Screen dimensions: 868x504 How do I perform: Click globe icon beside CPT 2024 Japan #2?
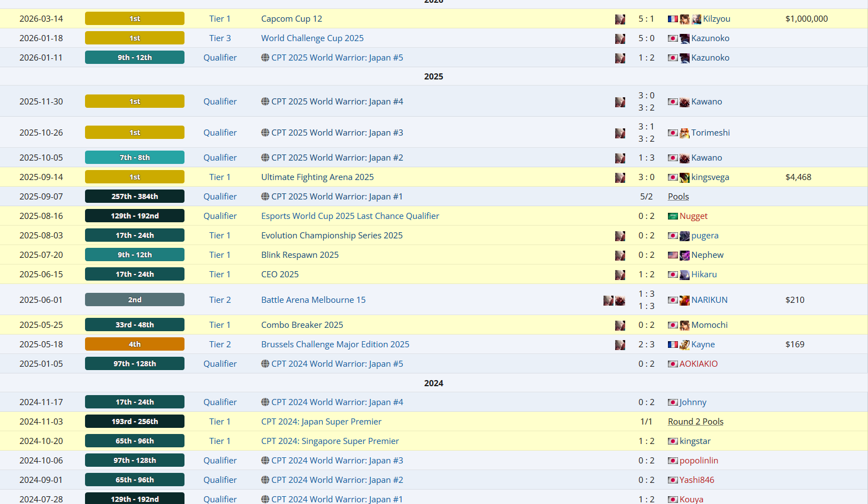click(x=265, y=480)
